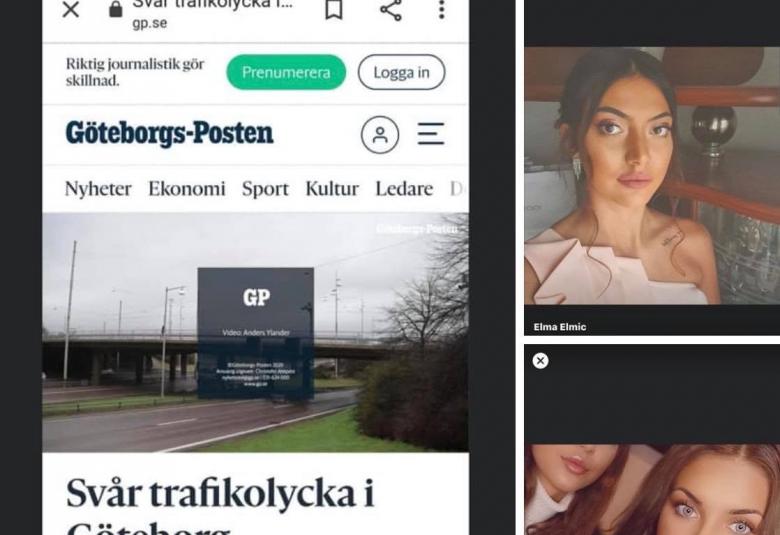Click the green Prenumerera button
780x535 pixels.
pos(286,73)
